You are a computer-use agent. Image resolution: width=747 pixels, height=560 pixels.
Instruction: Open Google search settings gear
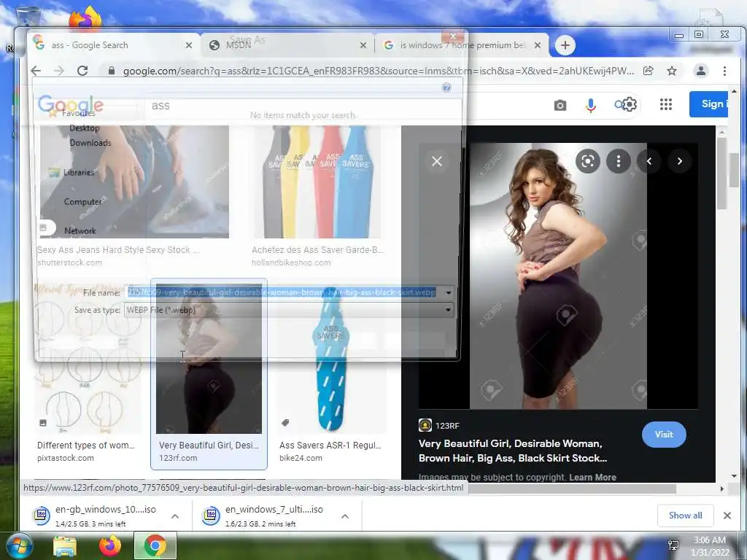(x=630, y=104)
